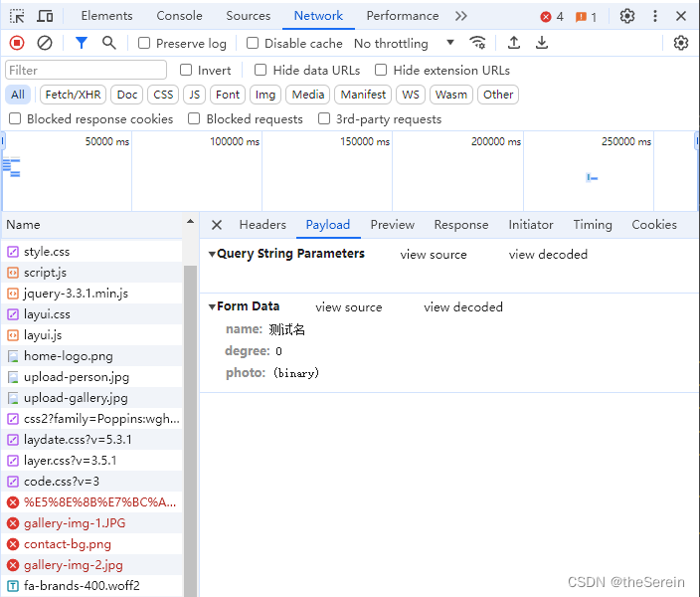Switch to the Console tab
Screen dimensions: 700x597
(x=179, y=16)
